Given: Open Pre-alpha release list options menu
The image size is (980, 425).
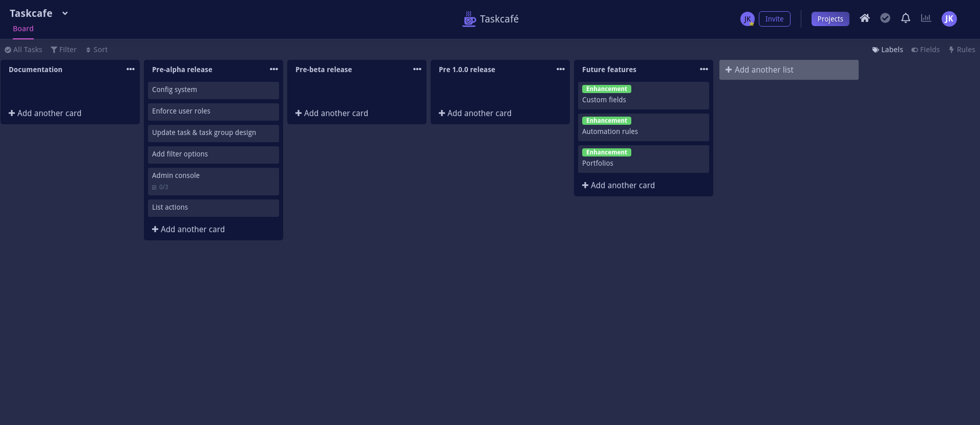Looking at the screenshot, I should (x=274, y=69).
